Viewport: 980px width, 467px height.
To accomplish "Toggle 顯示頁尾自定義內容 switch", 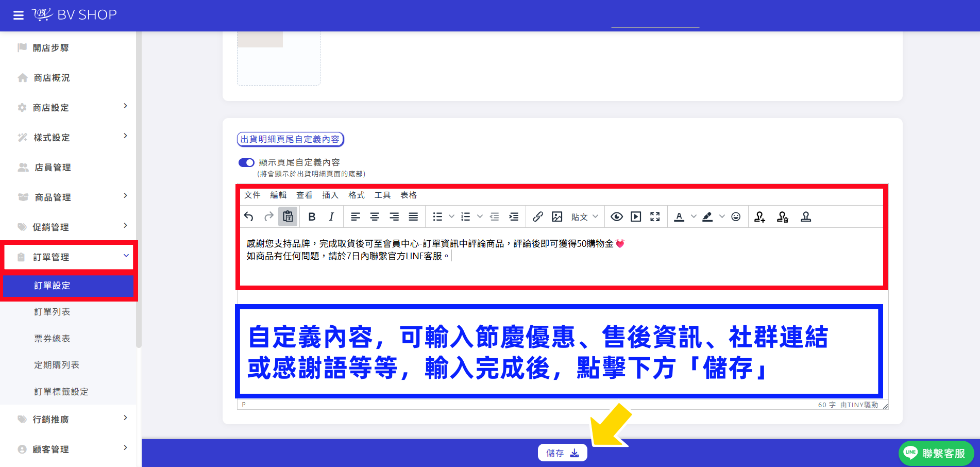I will click(246, 162).
